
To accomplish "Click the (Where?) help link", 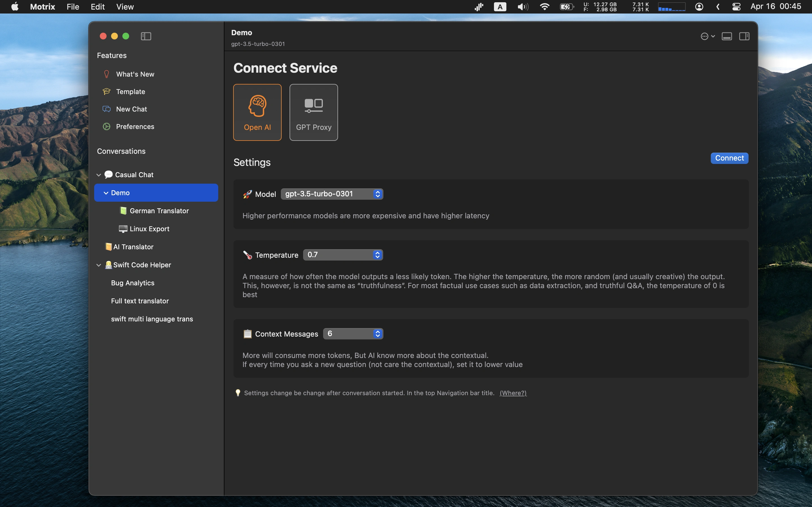I will (513, 393).
